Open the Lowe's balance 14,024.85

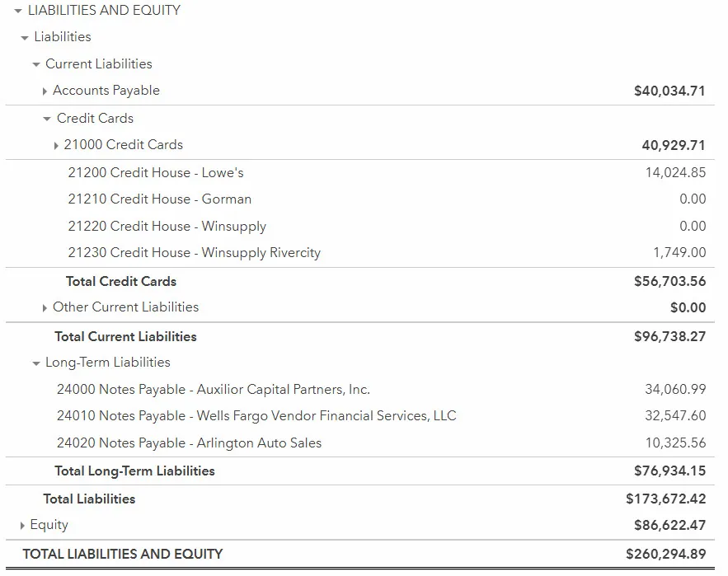tap(675, 173)
